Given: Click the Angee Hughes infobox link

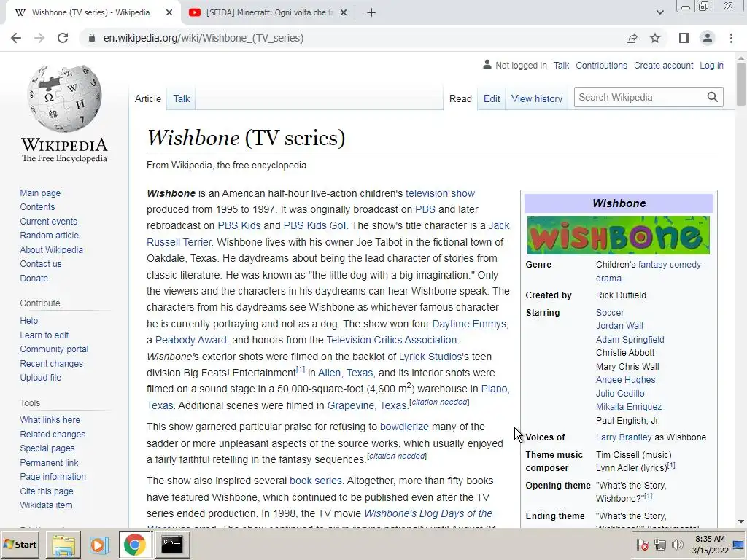Looking at the screenshot, I should (x=625, y=379).
